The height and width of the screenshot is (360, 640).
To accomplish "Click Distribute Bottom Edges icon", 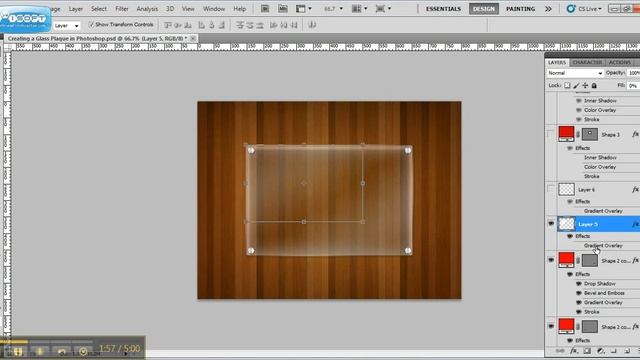I will pyautogui.click(x=260, y=25).
